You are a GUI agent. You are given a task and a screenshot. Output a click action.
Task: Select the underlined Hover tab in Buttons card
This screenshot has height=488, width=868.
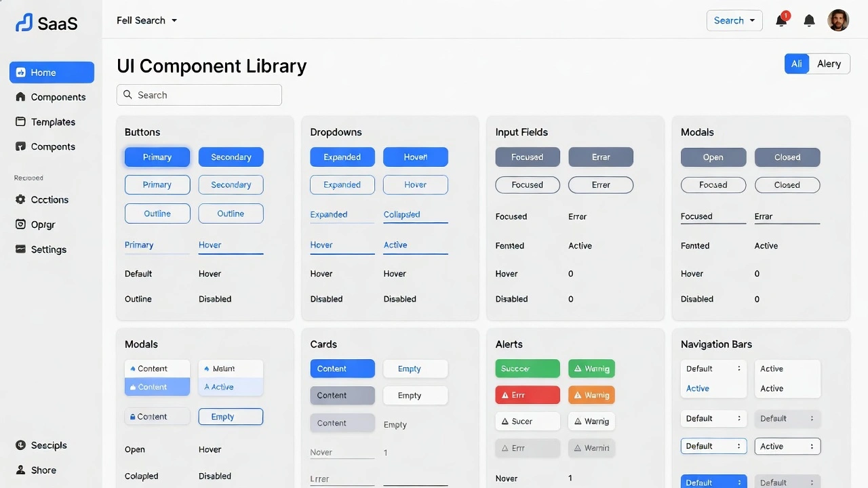(231, 245)
